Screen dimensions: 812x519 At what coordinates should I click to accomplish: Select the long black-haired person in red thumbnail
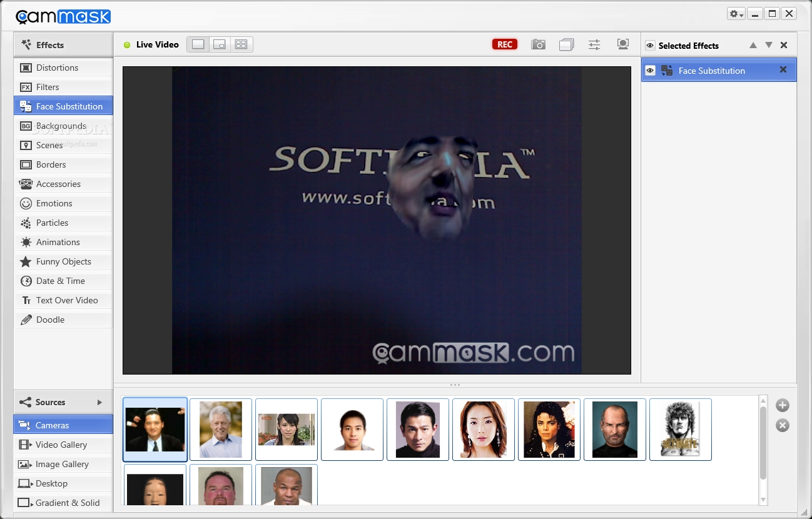[x=549, y=430]
